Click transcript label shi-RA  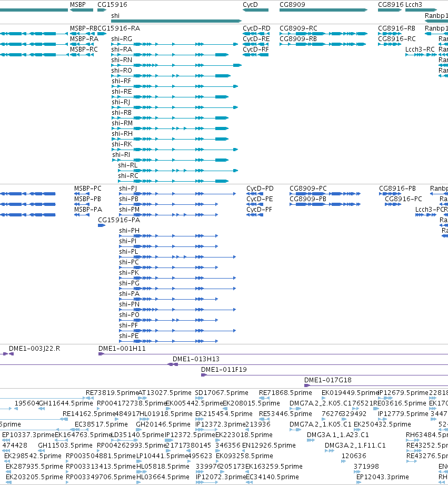(x=122, y=50)
